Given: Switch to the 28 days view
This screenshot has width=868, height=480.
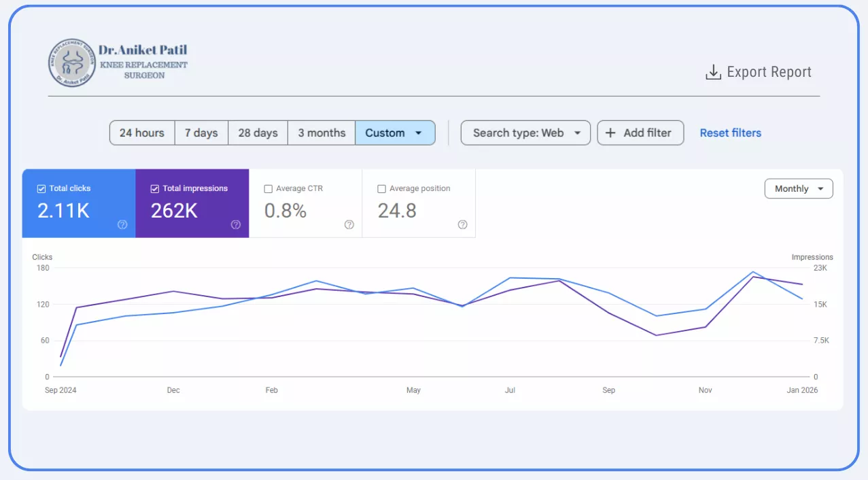Looking at the screenshot, I should point(257,133).
